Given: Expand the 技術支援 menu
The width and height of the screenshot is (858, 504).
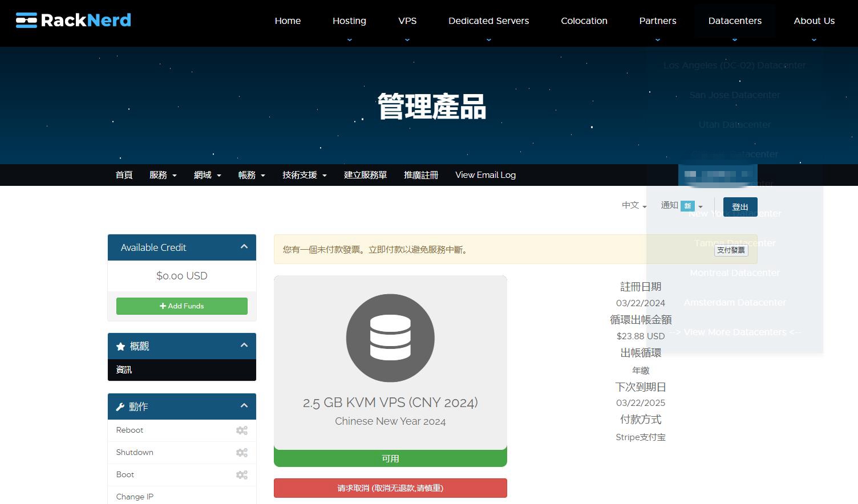Looking at the screenshot, I should 304,175.
